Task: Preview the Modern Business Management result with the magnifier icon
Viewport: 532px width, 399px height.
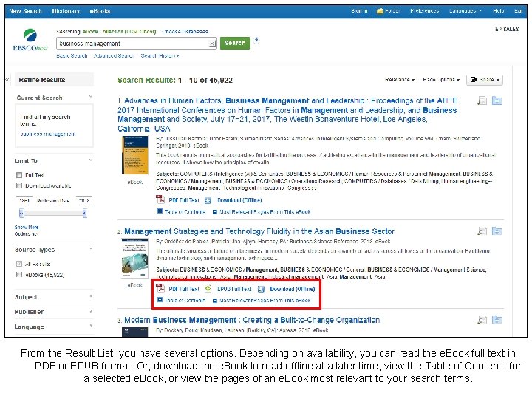Action: [x=482, y=320]
